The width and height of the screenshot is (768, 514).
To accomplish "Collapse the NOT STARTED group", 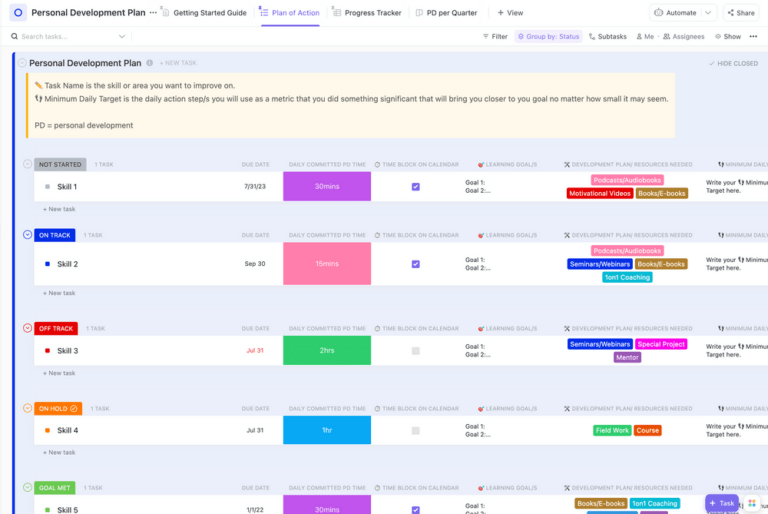I will click(x=27, y=164).
